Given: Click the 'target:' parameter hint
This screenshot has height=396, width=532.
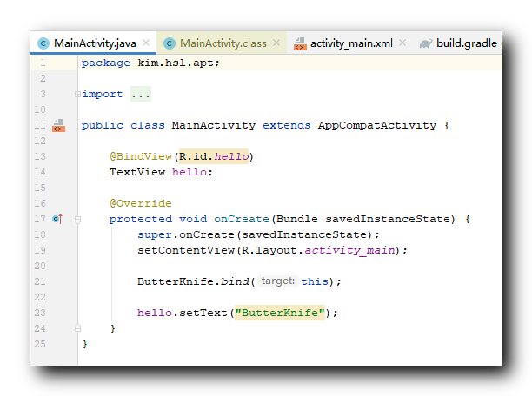Looking at the screenshot, I should (x=278, y=281).
